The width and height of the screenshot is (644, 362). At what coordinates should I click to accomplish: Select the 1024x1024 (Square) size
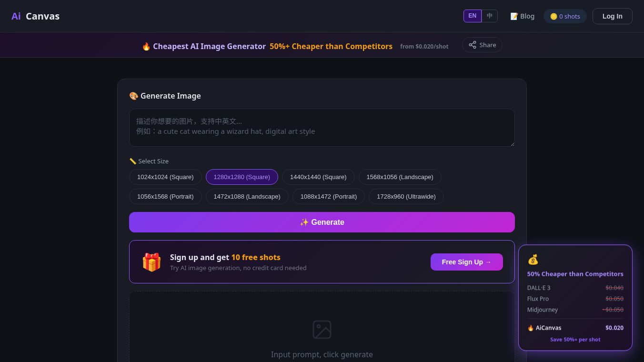(165, 177)
